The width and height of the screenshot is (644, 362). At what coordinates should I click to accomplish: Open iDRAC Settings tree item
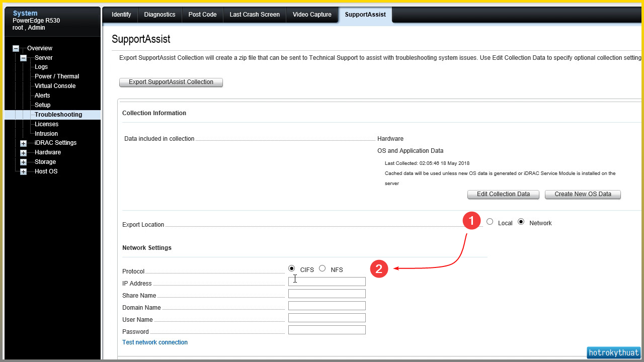click(x=55, y=143)
